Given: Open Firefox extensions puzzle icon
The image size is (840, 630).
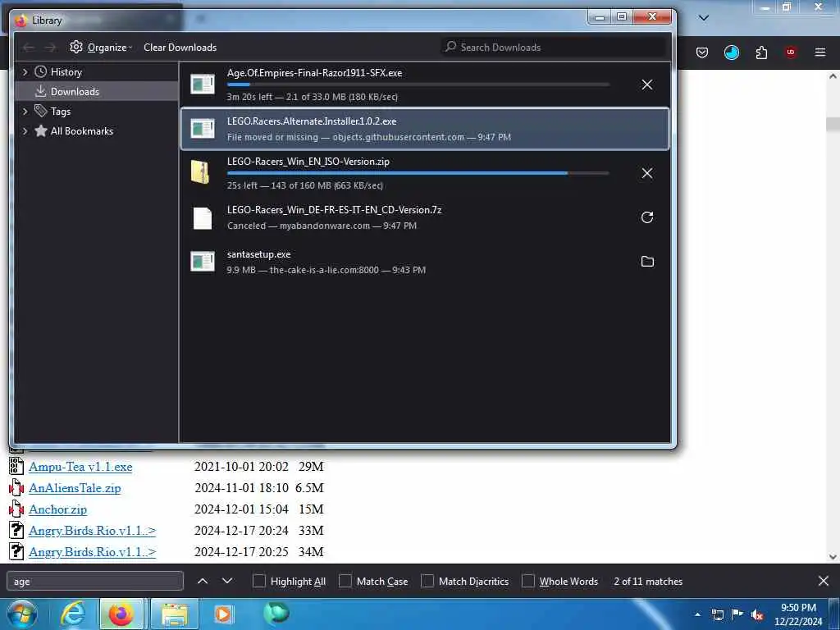Looking at the screenshot, I should 761,52.
